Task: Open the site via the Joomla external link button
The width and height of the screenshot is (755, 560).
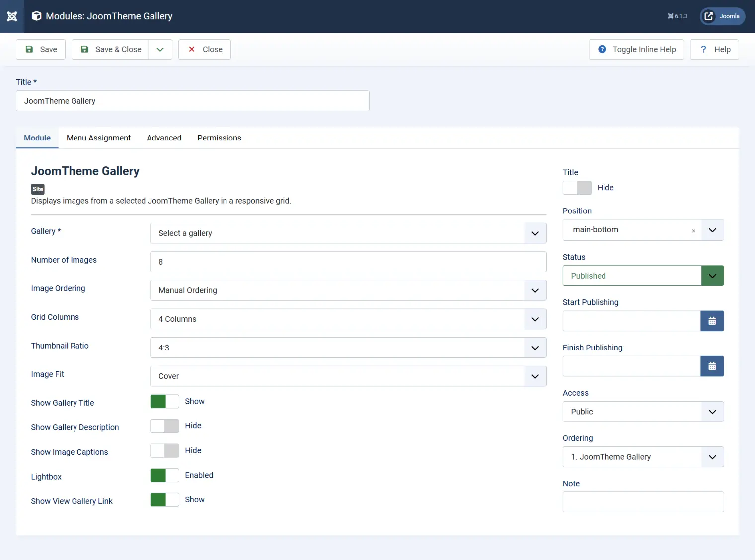Action: coord(722,16)
